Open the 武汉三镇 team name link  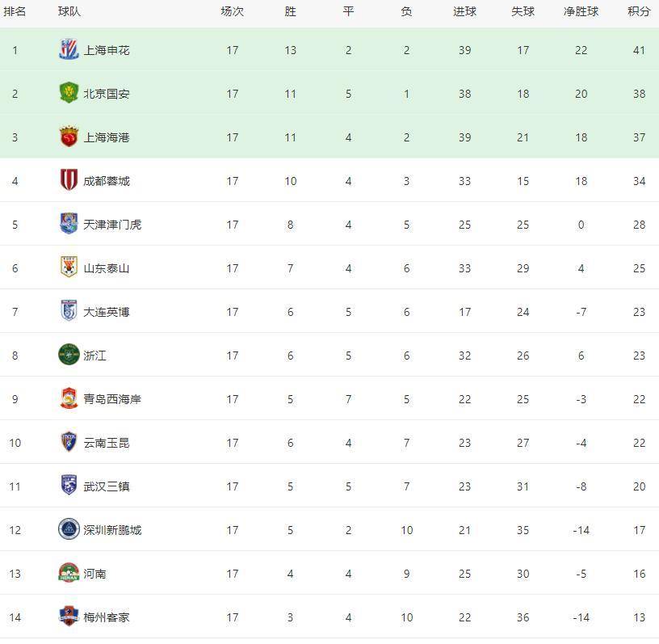tap(106, 486)
